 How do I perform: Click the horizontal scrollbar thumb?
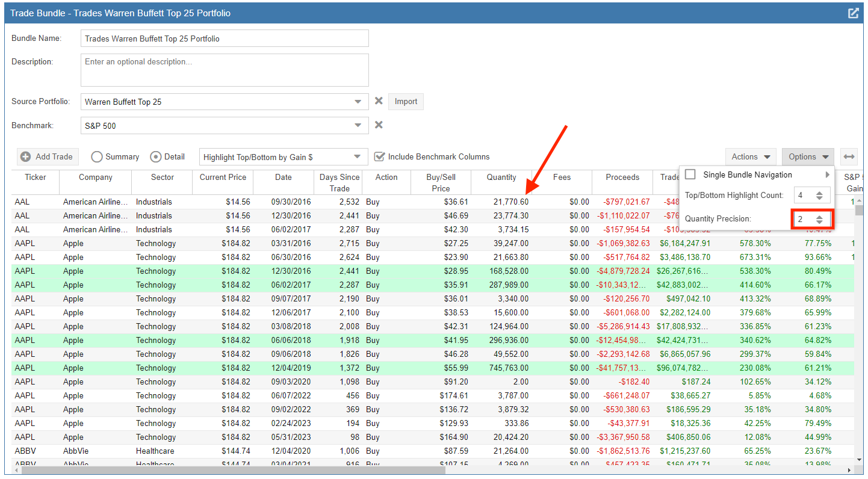[234, 470]
